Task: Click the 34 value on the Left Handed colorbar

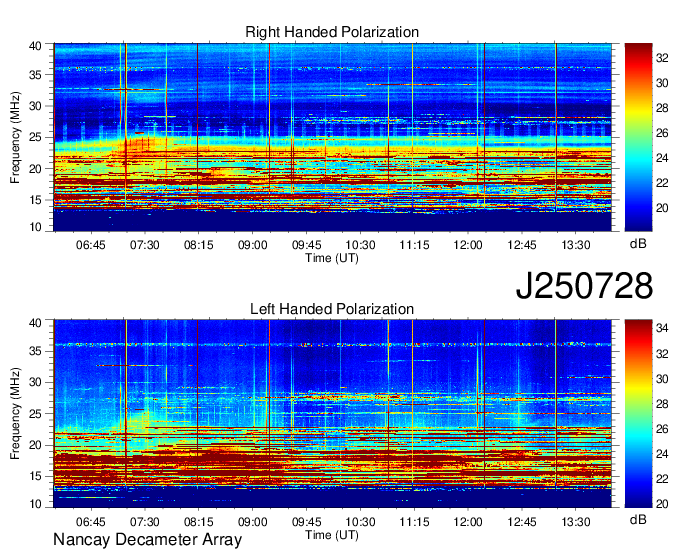Action: coord(662,328)
